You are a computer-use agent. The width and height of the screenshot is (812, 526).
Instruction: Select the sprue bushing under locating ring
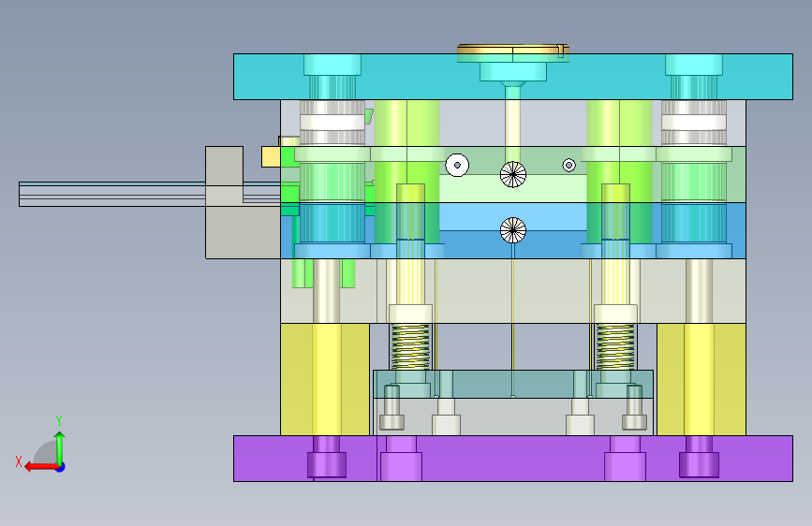(512, 71)
